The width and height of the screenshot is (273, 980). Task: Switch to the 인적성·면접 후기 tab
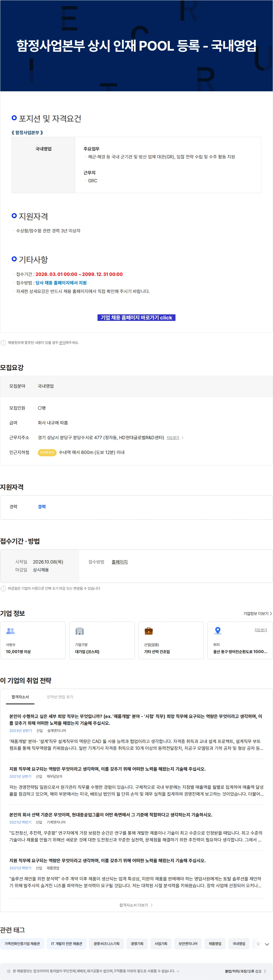pyautogui.click(x=60, y=697)
